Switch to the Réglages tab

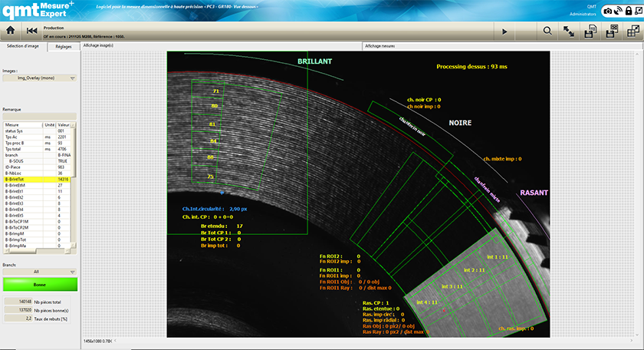point(63,47)
